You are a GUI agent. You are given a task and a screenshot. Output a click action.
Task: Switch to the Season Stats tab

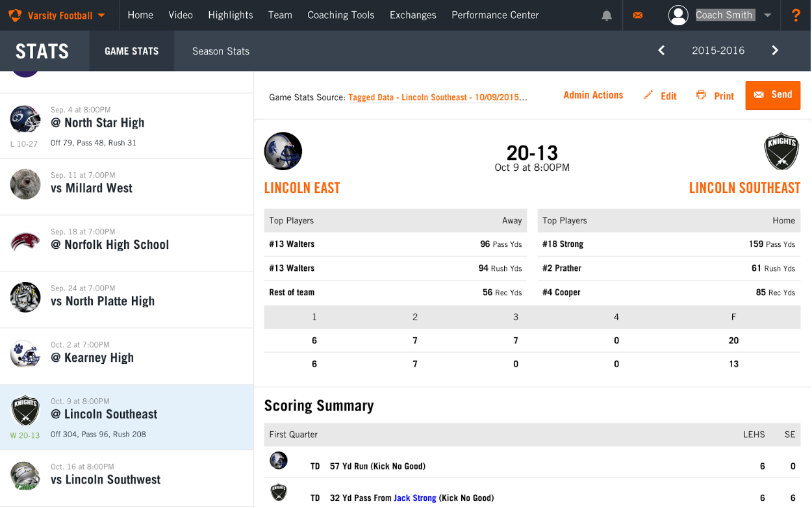pyautogui.click(x=220, y=50)
